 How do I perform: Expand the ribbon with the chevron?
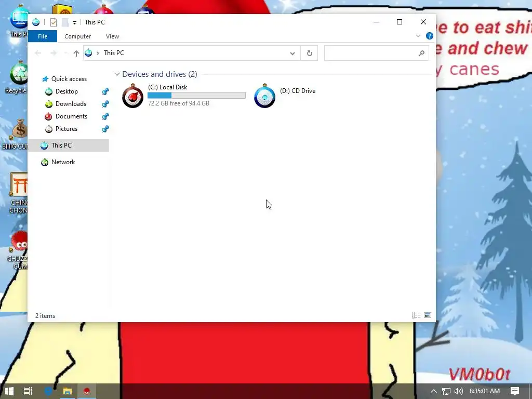click(418, 36)
